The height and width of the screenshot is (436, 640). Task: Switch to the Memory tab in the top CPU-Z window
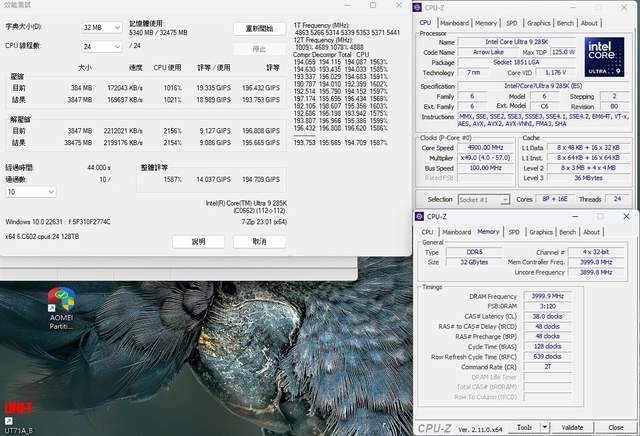coord(485,23)
